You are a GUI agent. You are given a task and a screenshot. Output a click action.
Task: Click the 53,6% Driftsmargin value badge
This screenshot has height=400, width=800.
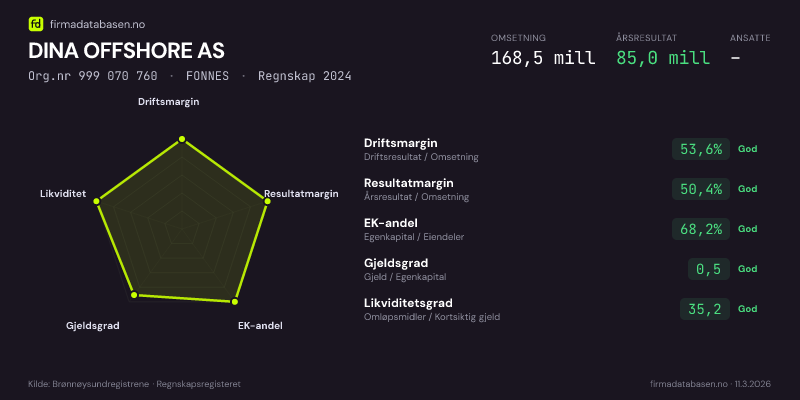(701, 149)
